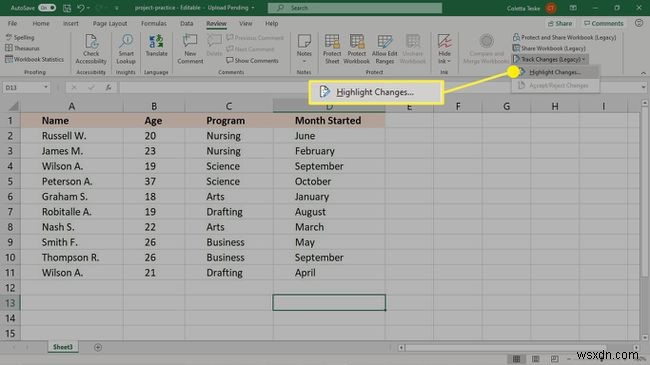Screen dimensions: 650x365
Task: Click Protect Workbook
Action: tap(357, 49)
